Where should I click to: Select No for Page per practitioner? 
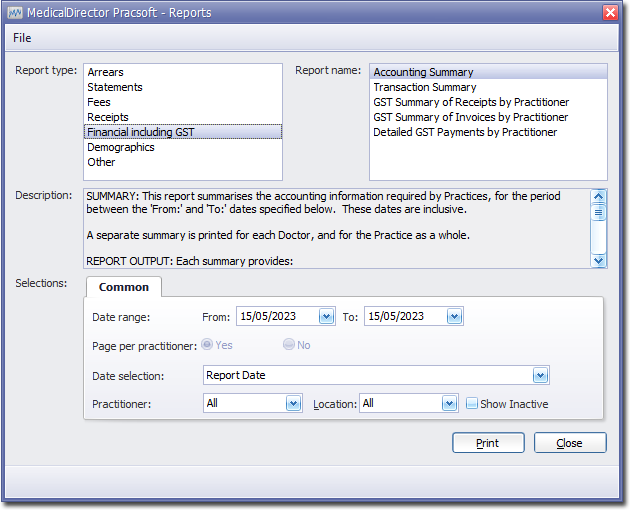coord(289,345)
